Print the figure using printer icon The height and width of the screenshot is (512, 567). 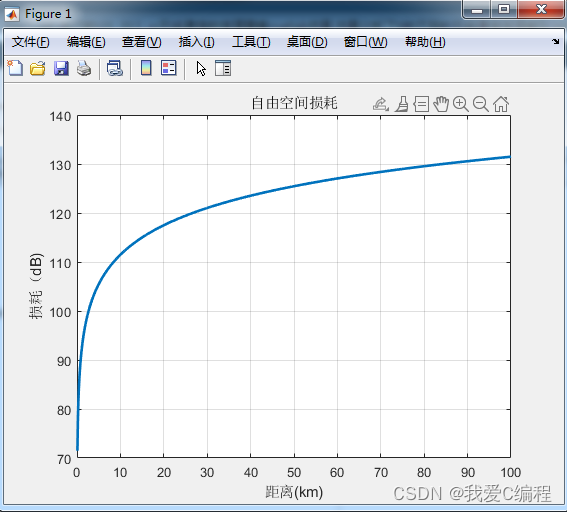tap(84, 68)
